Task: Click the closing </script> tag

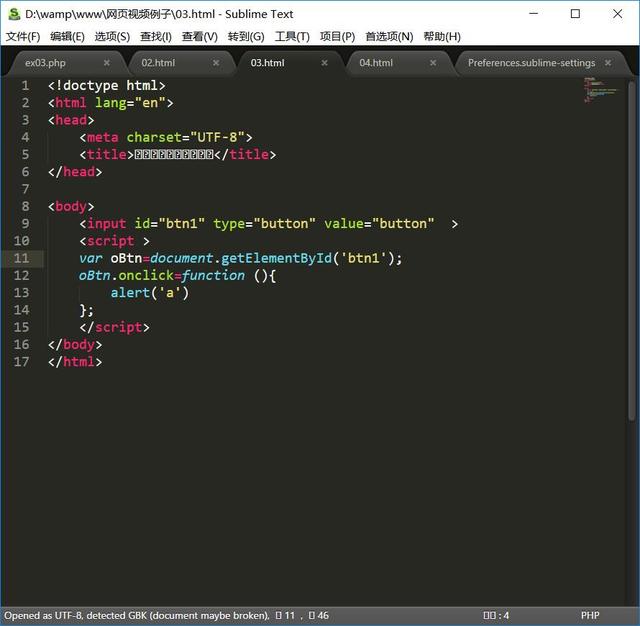Action: pos(114,327)
